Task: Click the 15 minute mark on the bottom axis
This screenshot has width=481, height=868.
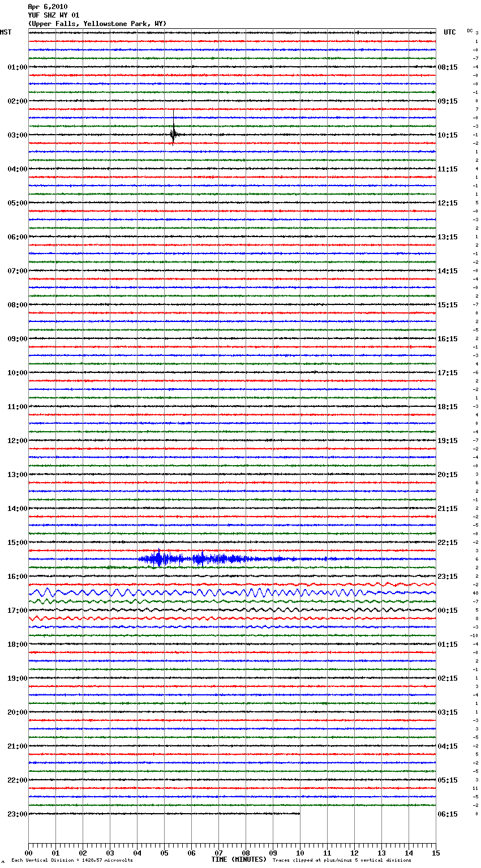Action: pyautogui.click(x=435, y=853)
